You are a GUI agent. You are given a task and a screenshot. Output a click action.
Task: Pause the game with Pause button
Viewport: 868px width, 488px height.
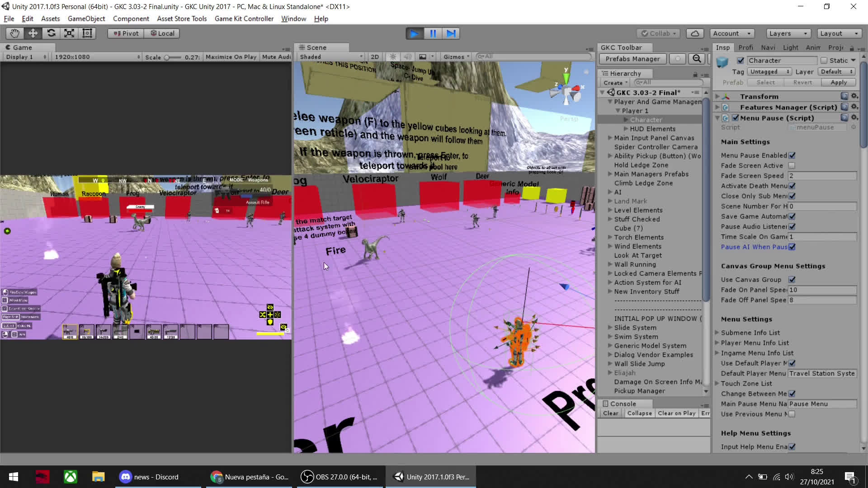point(433,33)
